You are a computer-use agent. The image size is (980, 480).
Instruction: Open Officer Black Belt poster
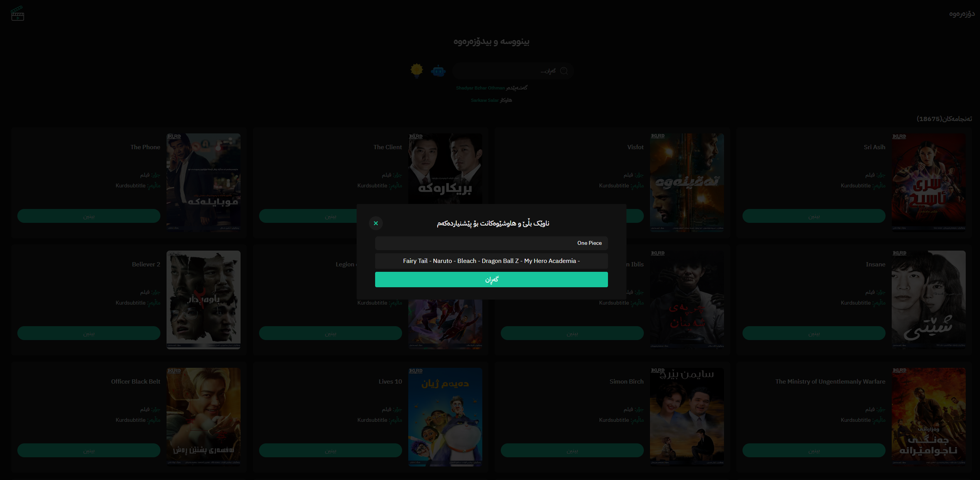(204, 417)
